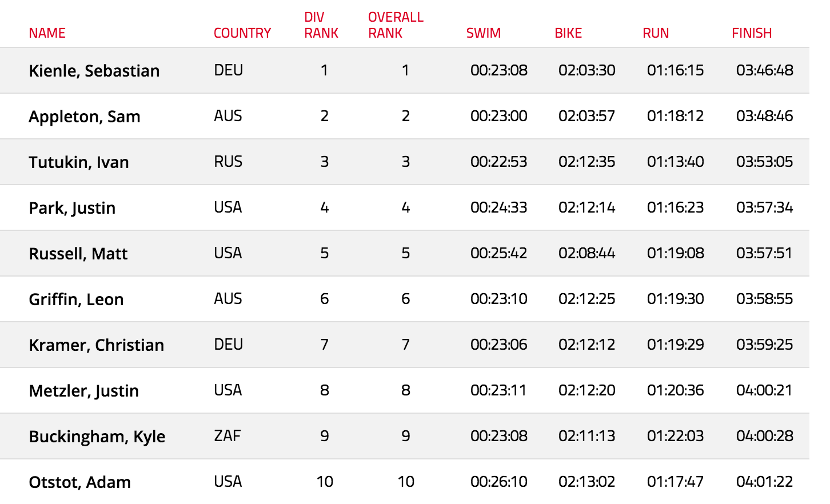Screen dimensions: 830x504
Task: Click the ZAF country cell
Action: (228, 436)
